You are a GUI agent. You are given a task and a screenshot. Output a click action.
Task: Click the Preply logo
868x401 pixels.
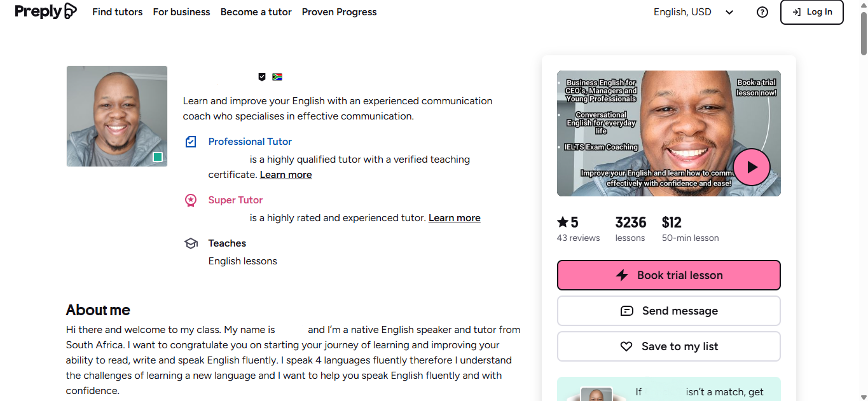click(45, 11)
